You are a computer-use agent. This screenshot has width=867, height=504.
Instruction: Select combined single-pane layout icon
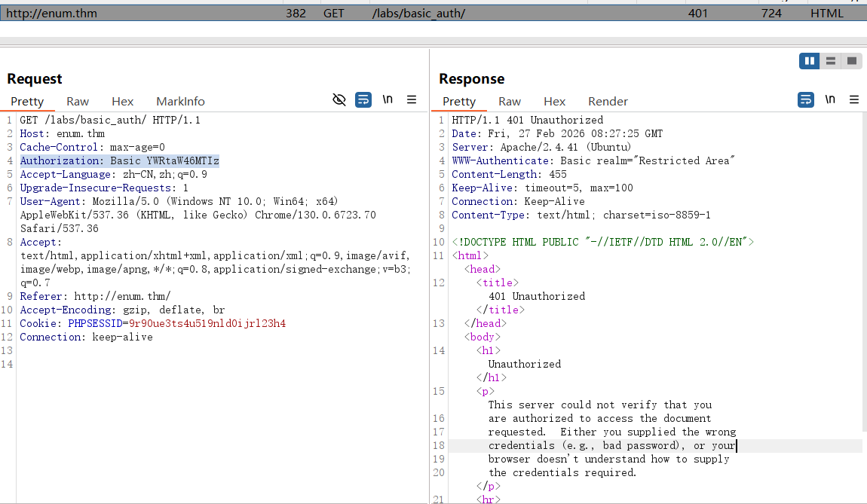coord(851,61)
